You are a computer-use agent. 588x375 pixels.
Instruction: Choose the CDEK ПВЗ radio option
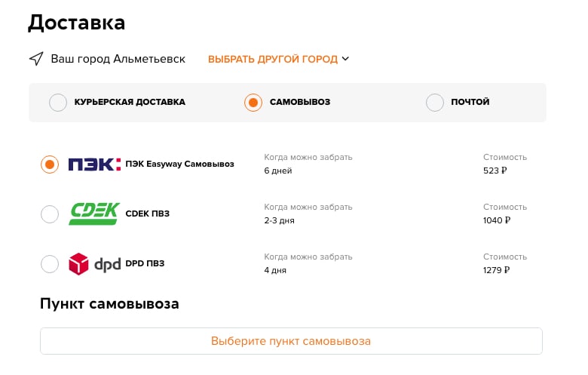point(49,214)
